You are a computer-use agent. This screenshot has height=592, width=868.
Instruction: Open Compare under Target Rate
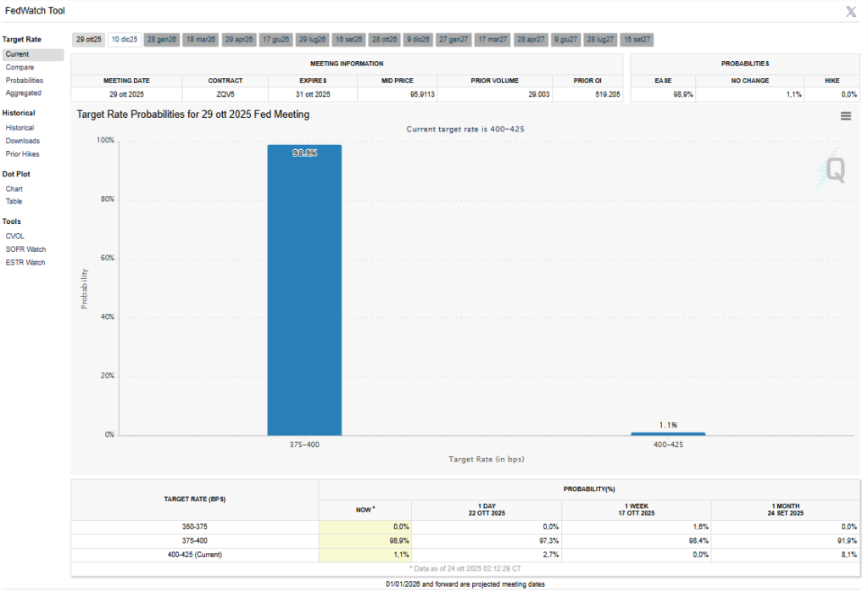pos(19,67)
